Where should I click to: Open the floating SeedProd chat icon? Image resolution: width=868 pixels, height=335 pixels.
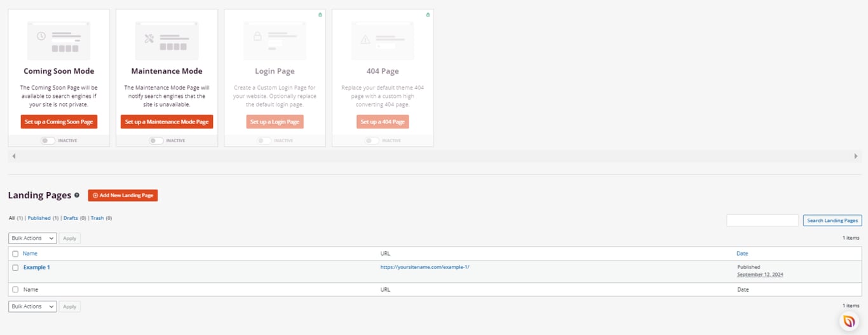click(848, 321)
